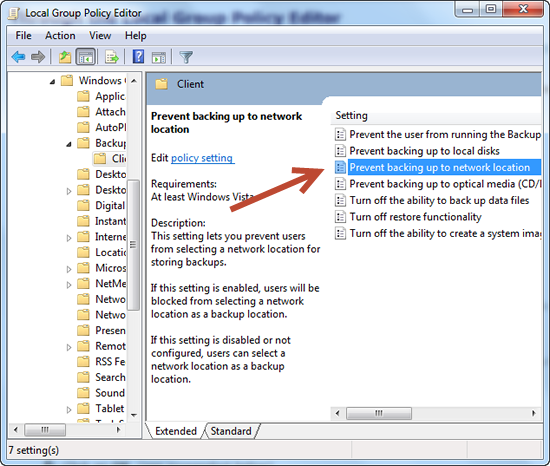Image resolution: width=550 pixels, height=466 pixels.
Task: Click the Forward arrow toolbar icon
Action: [x=38, y=56]
